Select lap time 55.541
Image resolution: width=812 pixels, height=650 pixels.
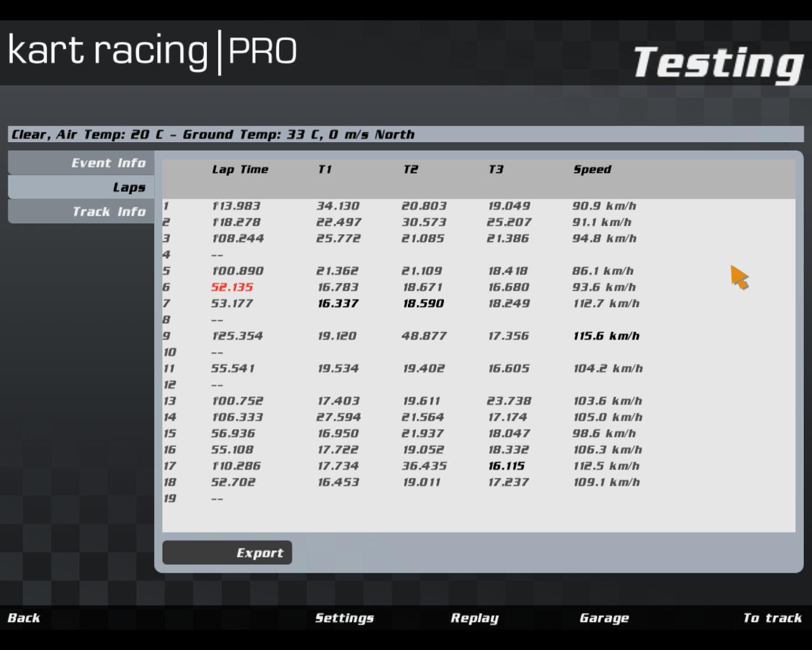(233, 369)
